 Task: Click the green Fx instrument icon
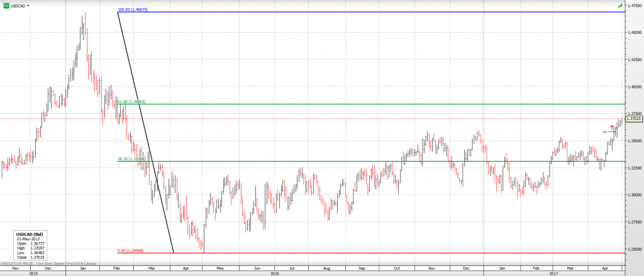[x=6, y=5]
